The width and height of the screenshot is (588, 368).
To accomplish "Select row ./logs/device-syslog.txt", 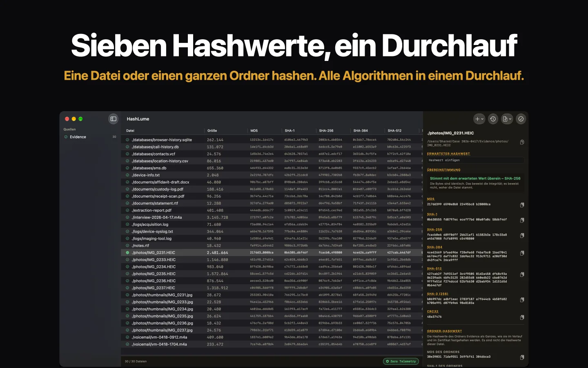I will 272,231.
